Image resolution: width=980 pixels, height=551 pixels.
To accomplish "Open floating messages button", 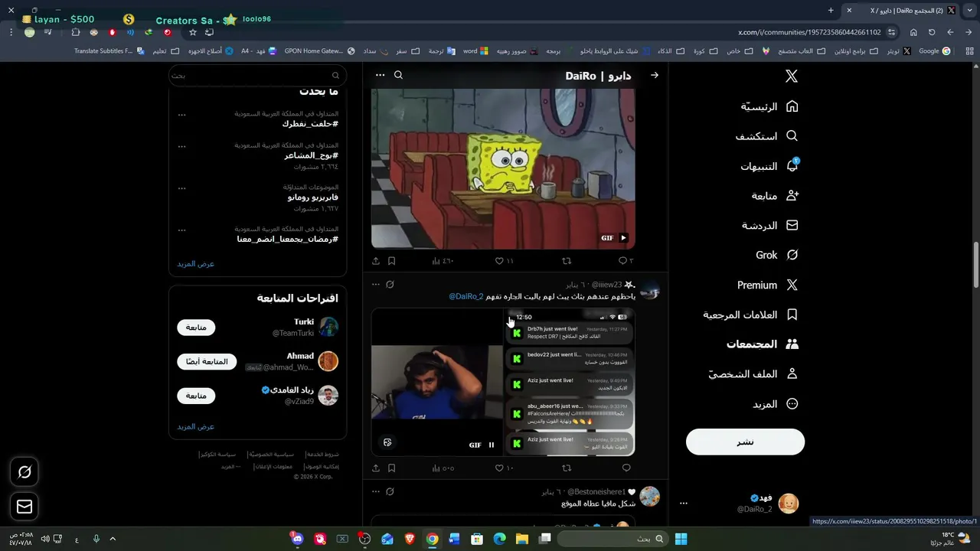I will click(x=24, y=507).
